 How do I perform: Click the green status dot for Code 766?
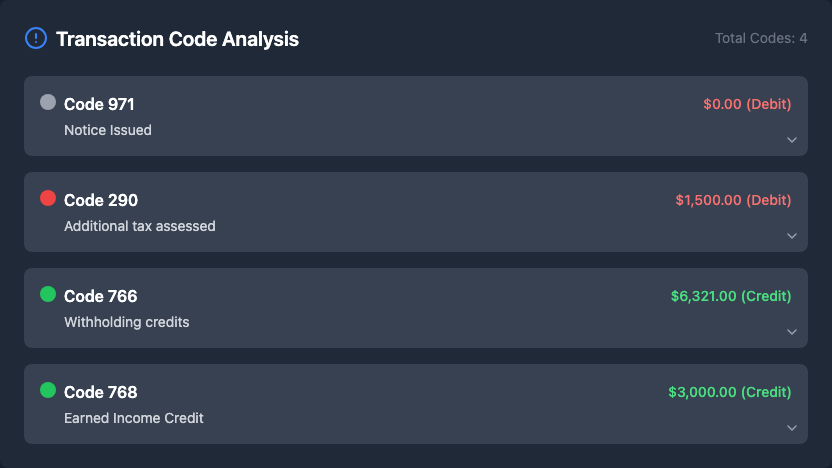pyautogui.click(x=48, y=294)
